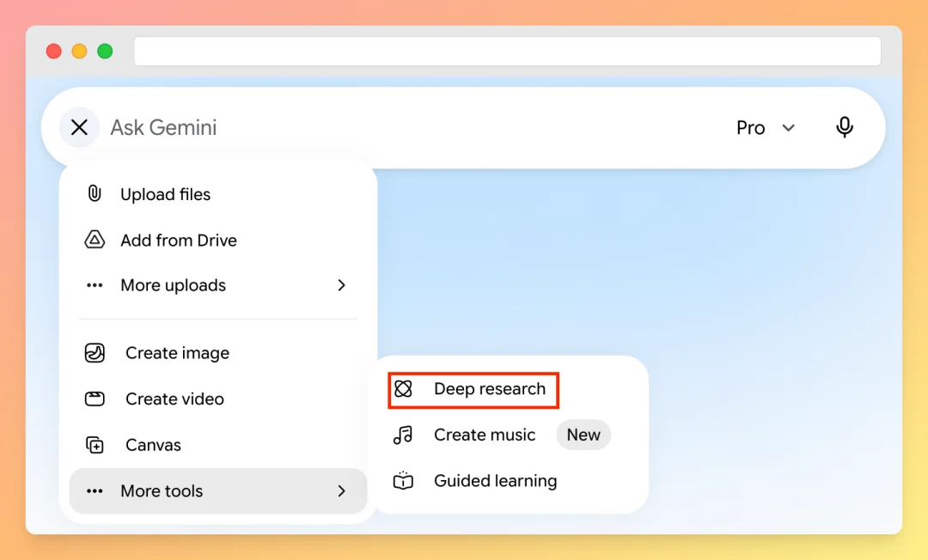Close the menu with the X button
This screenshot has height=560, width=928.
point(79,127)
